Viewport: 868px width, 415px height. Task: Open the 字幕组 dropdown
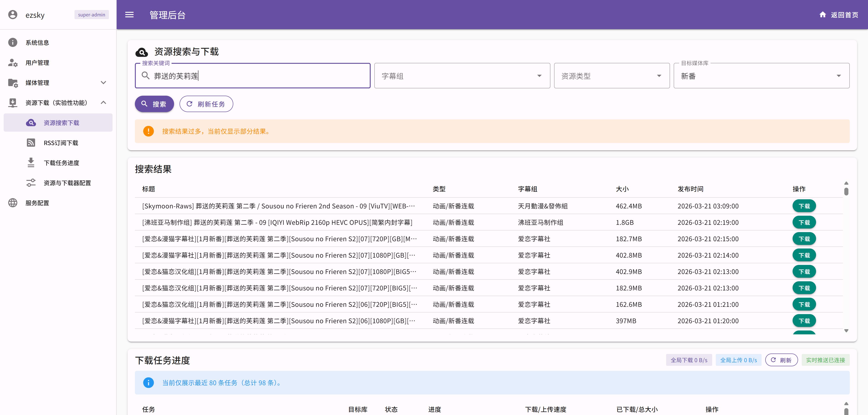pyautogui.click(x=462, y=76)
